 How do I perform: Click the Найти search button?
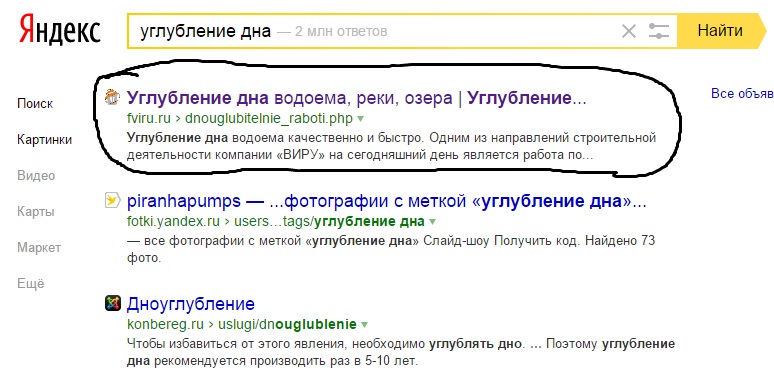pos(720,31)
